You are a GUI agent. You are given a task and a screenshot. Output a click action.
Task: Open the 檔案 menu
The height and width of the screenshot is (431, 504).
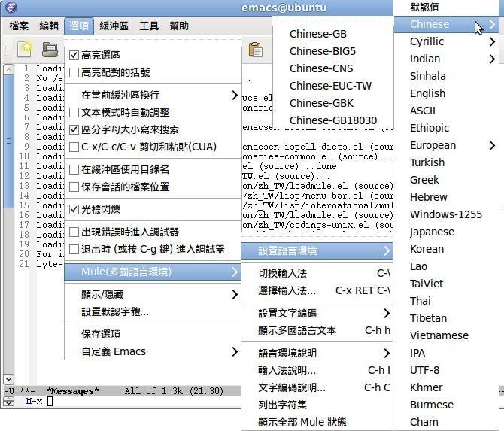point(19,26)
